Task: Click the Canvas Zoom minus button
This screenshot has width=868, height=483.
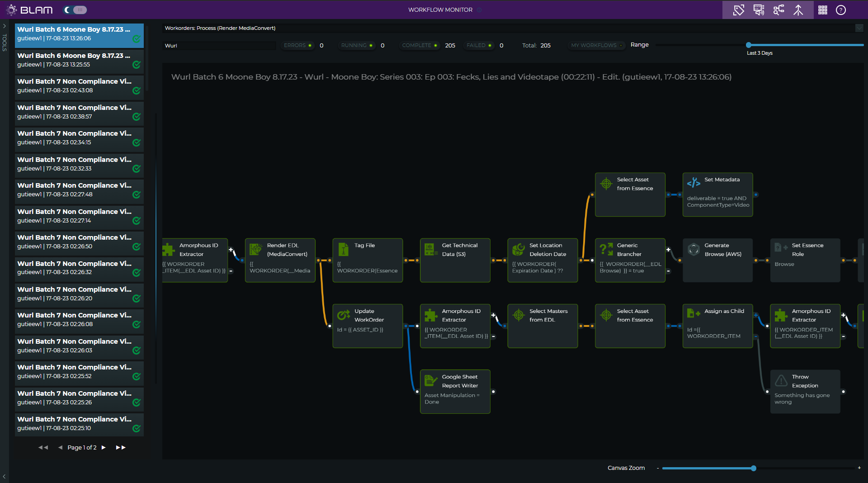Action: 658,468
